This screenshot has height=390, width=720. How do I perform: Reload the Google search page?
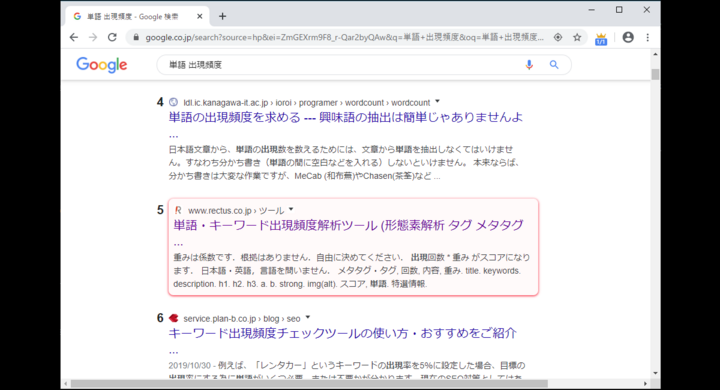pos(112,38)
